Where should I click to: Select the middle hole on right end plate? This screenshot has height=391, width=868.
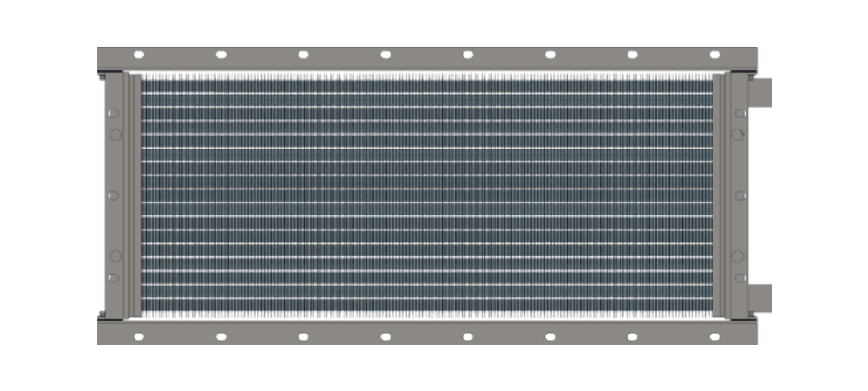pos(740,195)
